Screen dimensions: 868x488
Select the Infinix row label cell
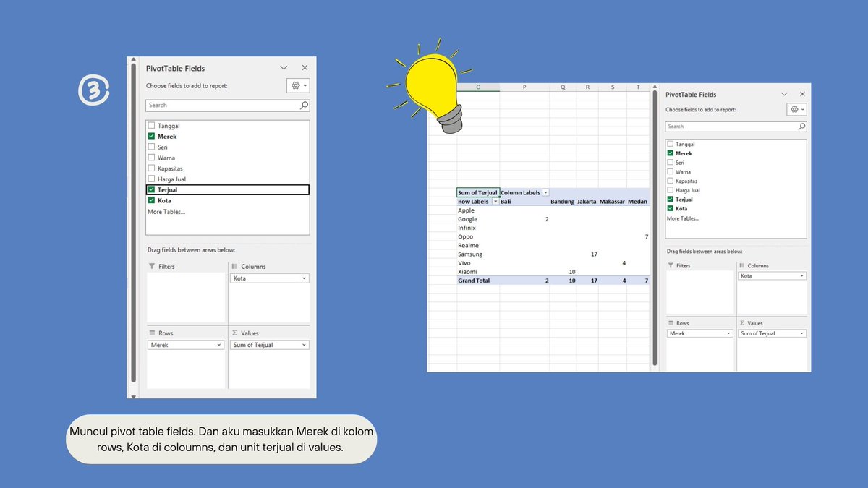(x=478, y=228)
